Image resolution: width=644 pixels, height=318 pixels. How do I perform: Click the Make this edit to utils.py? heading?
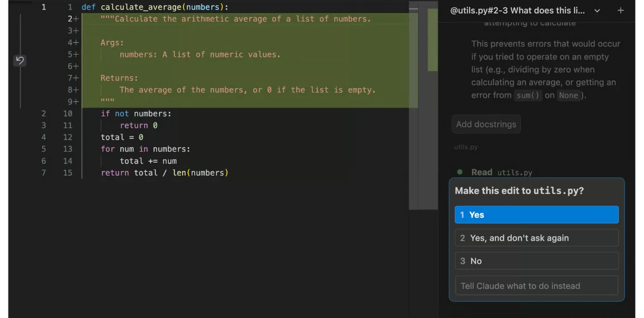click(519, 191)
